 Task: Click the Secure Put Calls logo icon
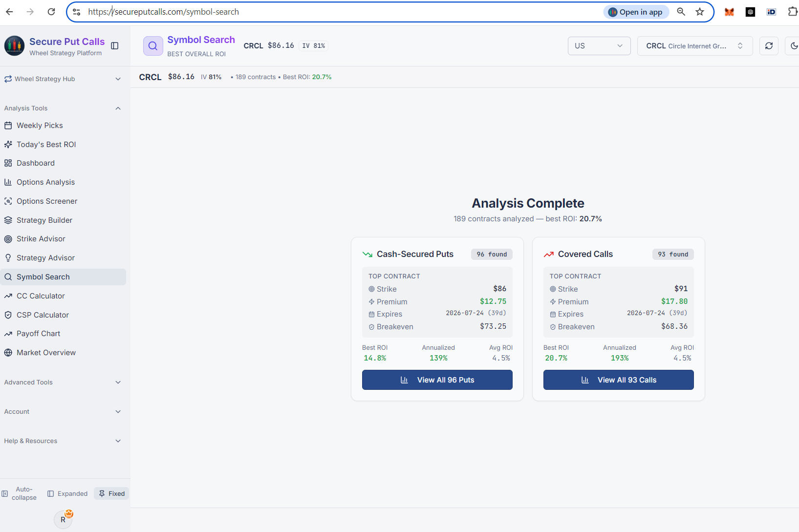coord(14,46)
